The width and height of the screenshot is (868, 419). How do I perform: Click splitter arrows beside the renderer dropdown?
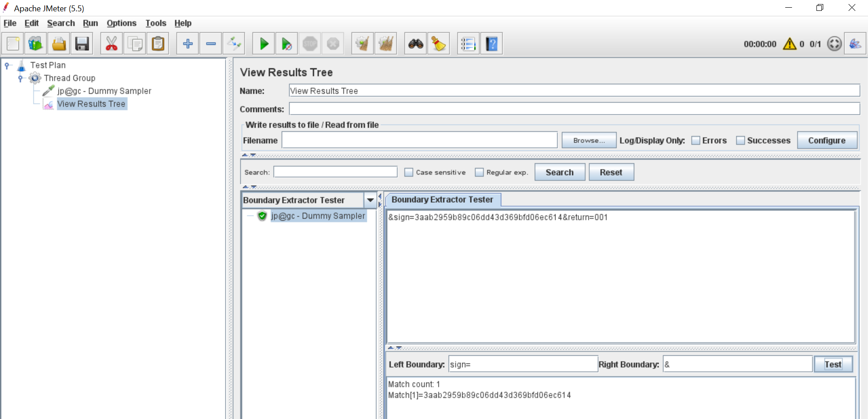(380, 200)
